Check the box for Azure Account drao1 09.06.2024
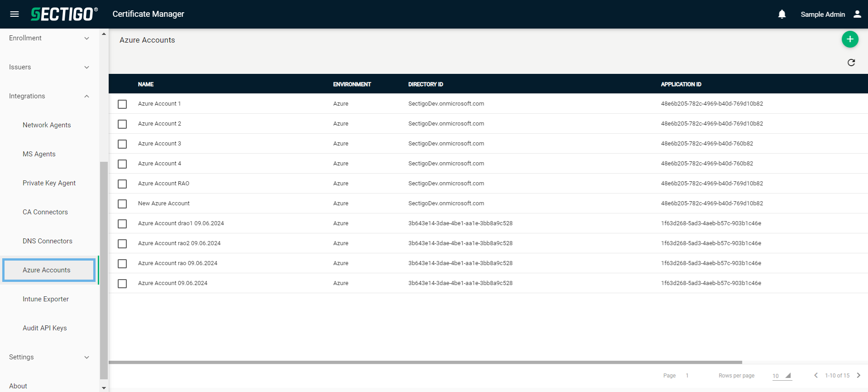The image size is (868, 392). pyautogui.click(x=122, y=224)
